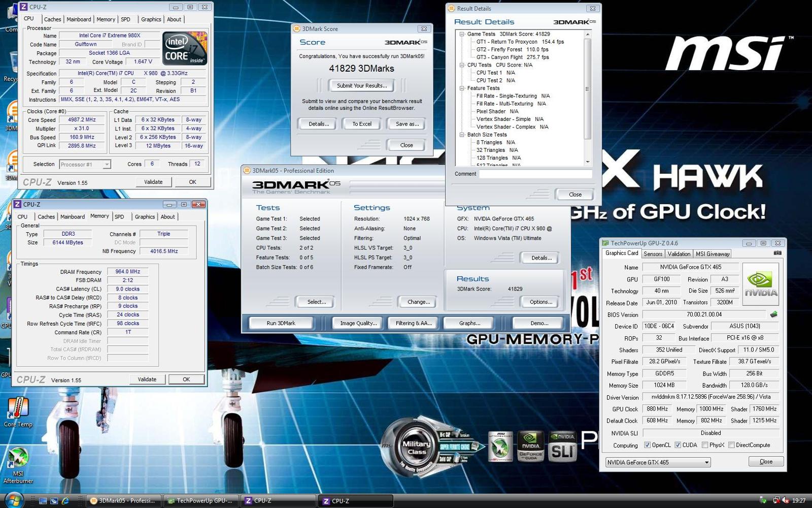Click the Intel Core i7 logo in CPU-Z
Screen dimensions: 812x508
pos(185,48)
